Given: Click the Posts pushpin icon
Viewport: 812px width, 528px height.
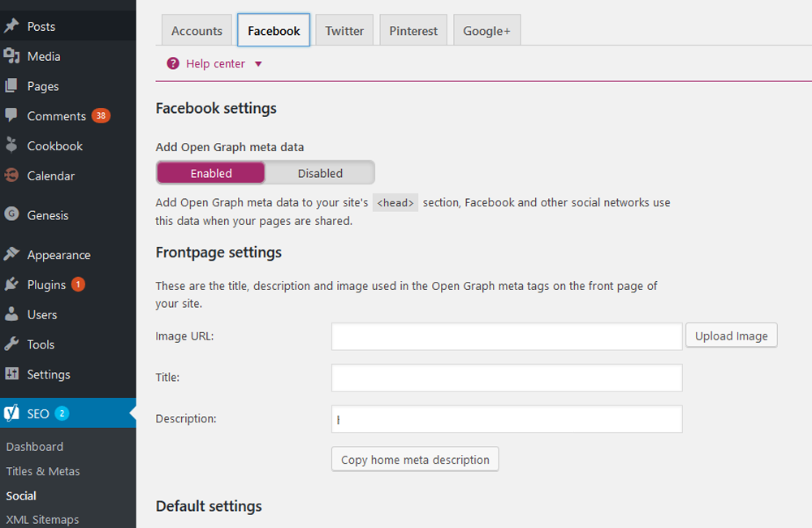Looking at the screenshot, I should click(x=11, y=26).
